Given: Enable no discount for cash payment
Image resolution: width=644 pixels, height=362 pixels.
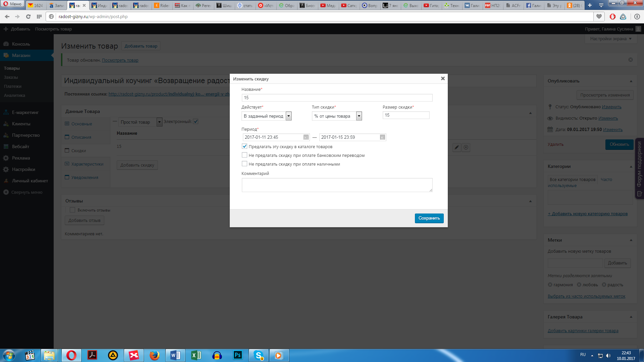Looking at the screenshot, I should click(245, 164).
